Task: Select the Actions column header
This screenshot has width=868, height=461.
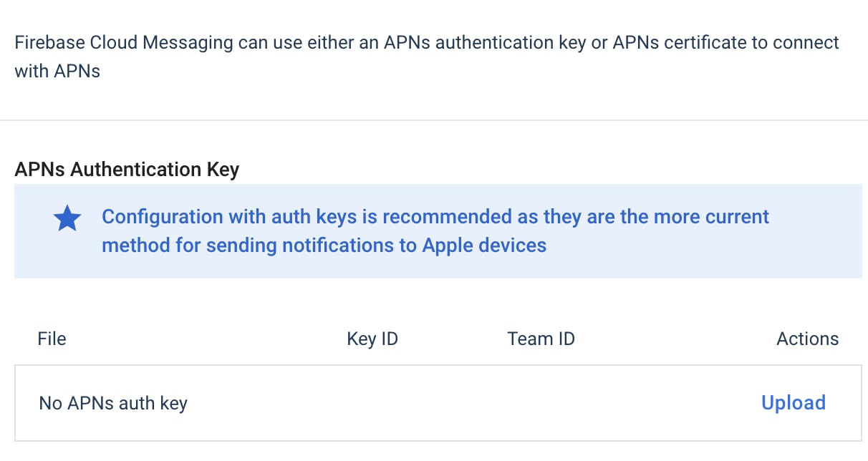Action: [807, 339]
